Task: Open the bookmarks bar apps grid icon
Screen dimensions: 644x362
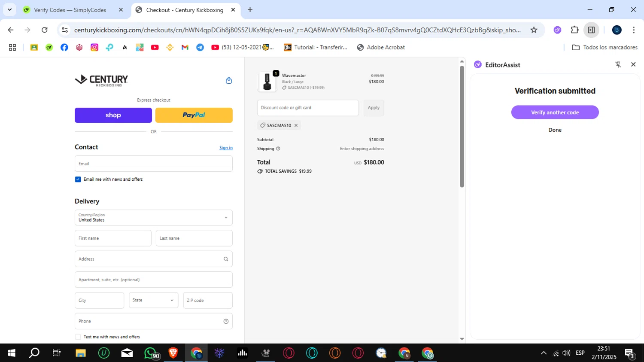Action: click(12, 47)
